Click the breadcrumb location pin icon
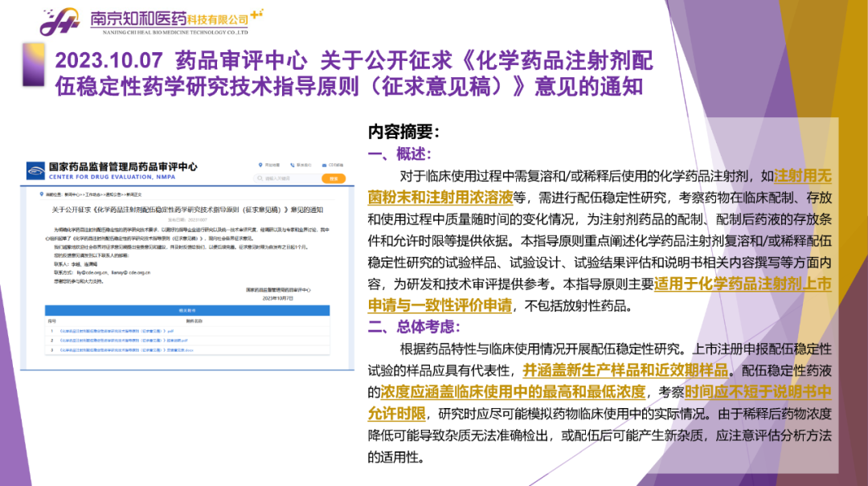Screen dimensions: 868x486 tap(40, 195)
